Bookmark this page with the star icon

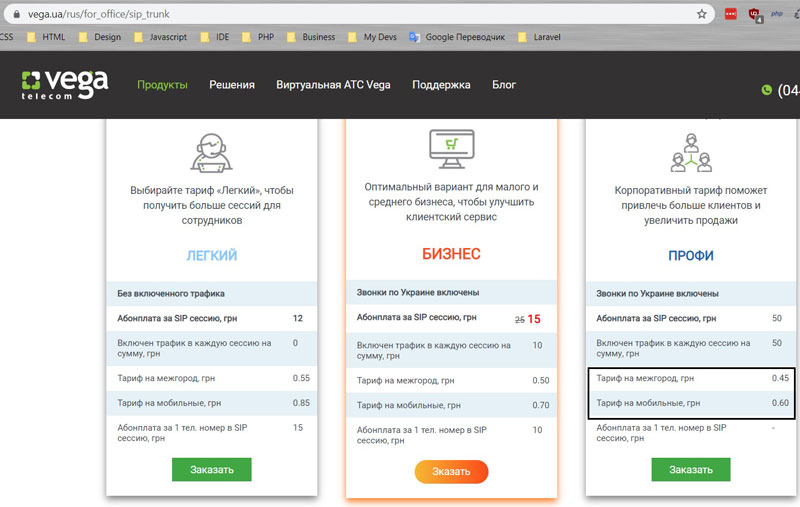[702, 14]
